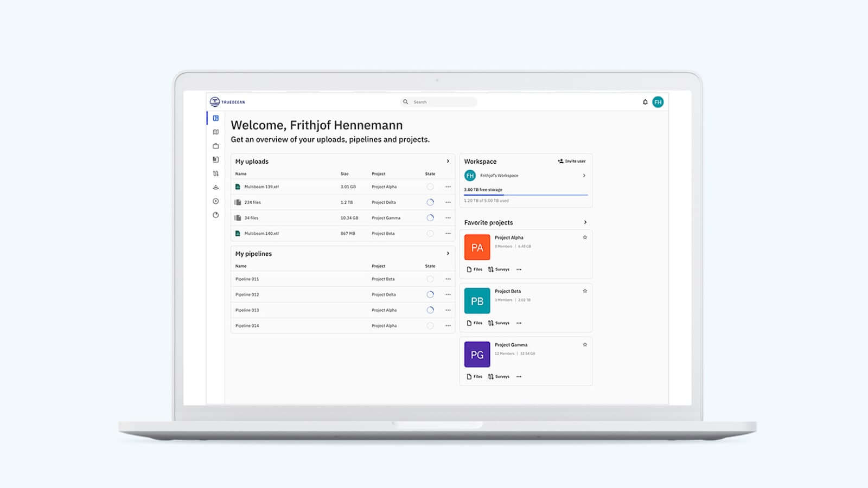Toggle favorite star for Project Beta

click(585, 291)
